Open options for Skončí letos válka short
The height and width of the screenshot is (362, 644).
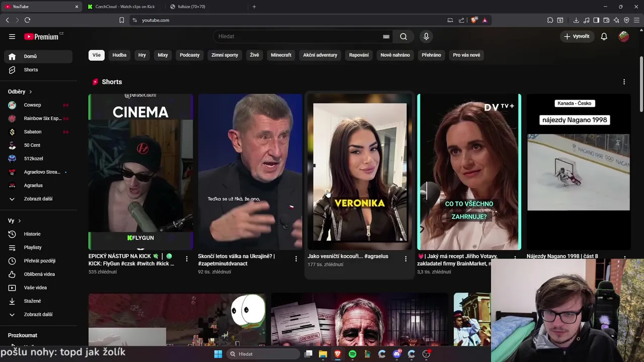pos(296,259)
